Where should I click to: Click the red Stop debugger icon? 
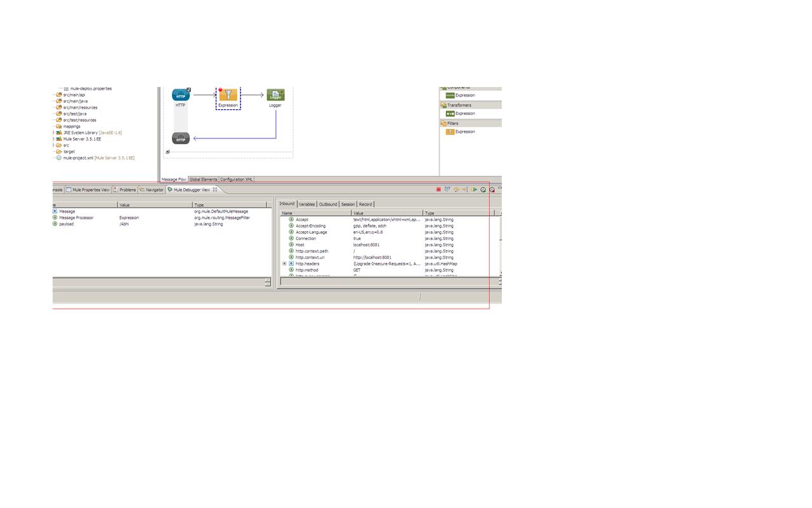point(438,189)
